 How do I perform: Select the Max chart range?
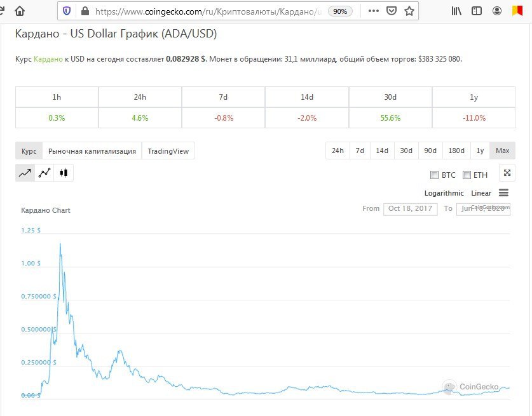503,151
